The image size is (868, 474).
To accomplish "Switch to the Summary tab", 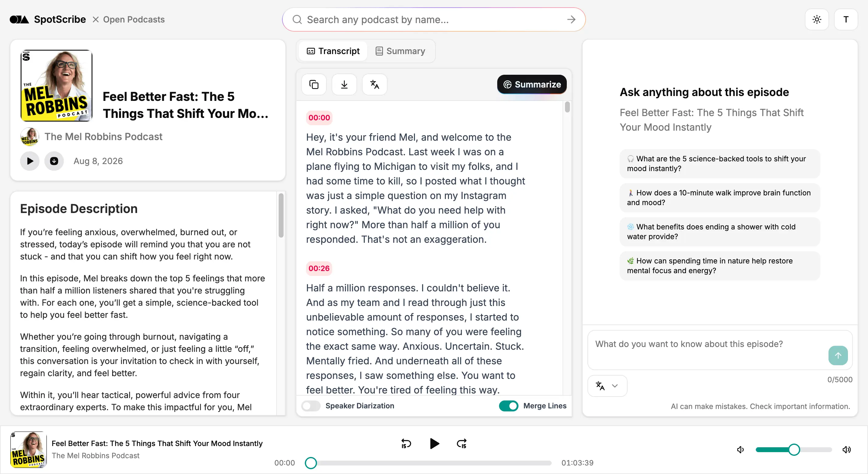I will pos(400,51).
